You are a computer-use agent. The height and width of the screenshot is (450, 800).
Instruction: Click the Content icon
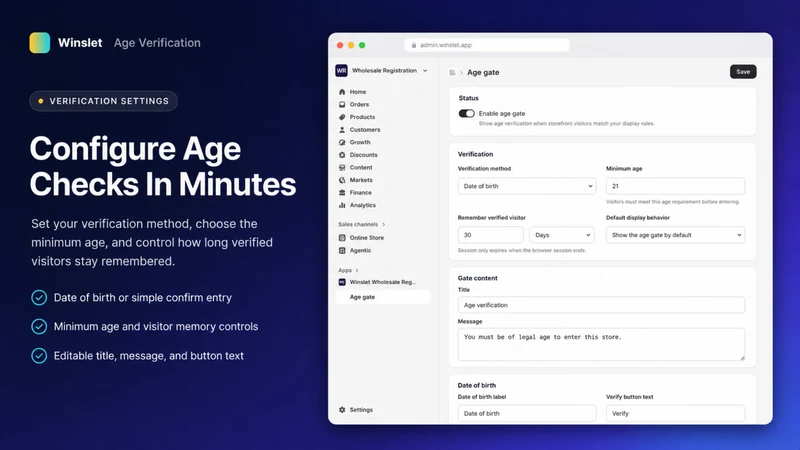tap(342, 167)
